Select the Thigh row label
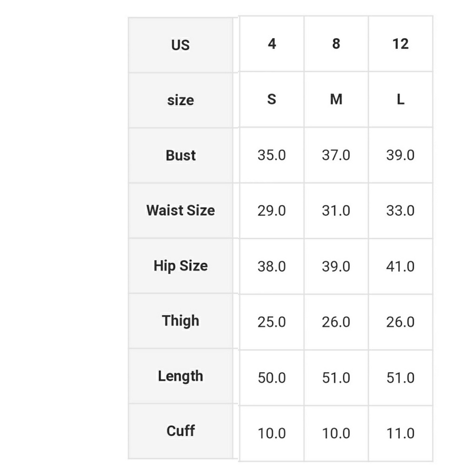This screenshot has width=476, height=476. [180, 321]
